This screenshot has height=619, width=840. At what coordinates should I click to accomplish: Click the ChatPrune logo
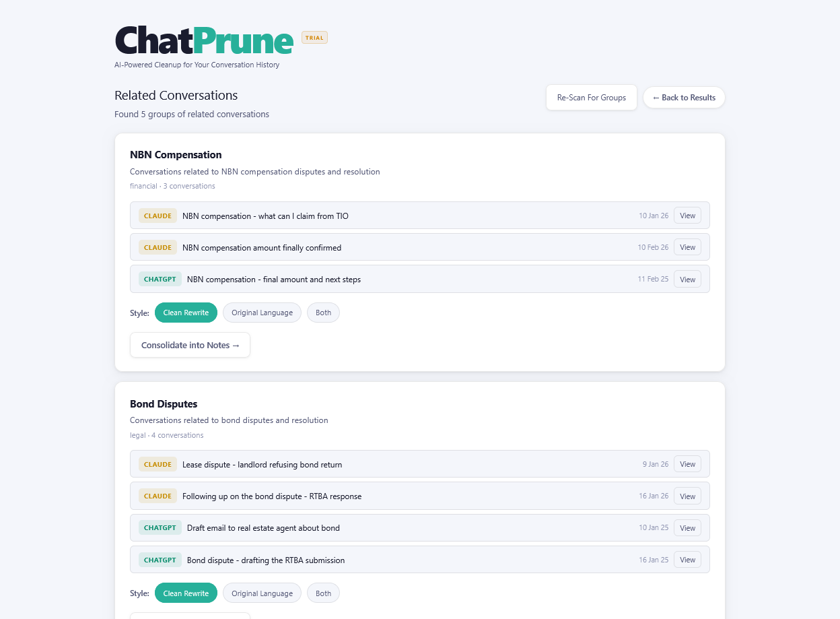coord(204,40)
